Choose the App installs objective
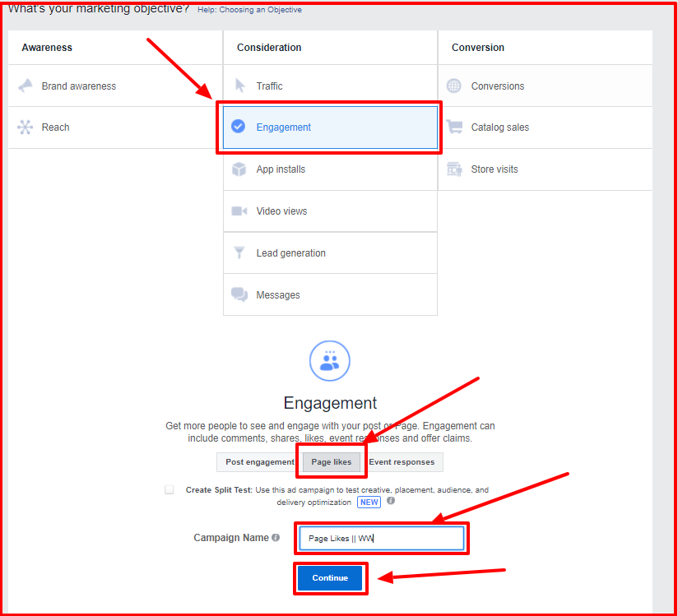 (x=330, y=169)
